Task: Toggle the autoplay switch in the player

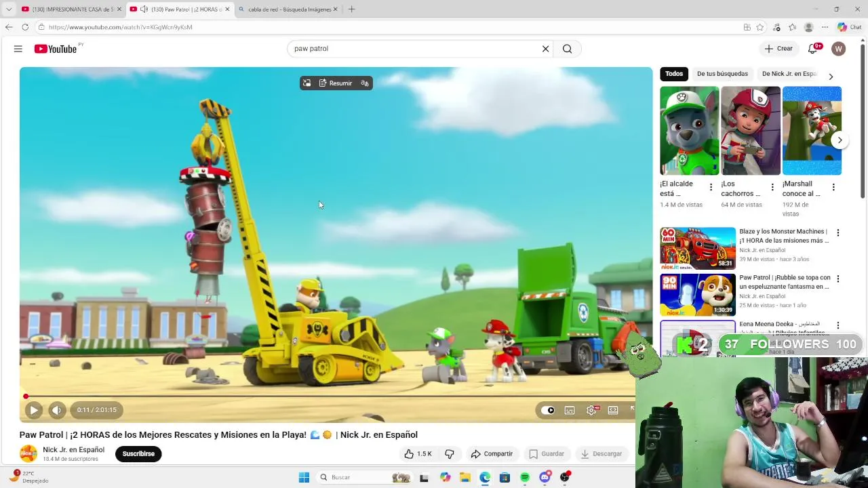Action: [548, 410]
